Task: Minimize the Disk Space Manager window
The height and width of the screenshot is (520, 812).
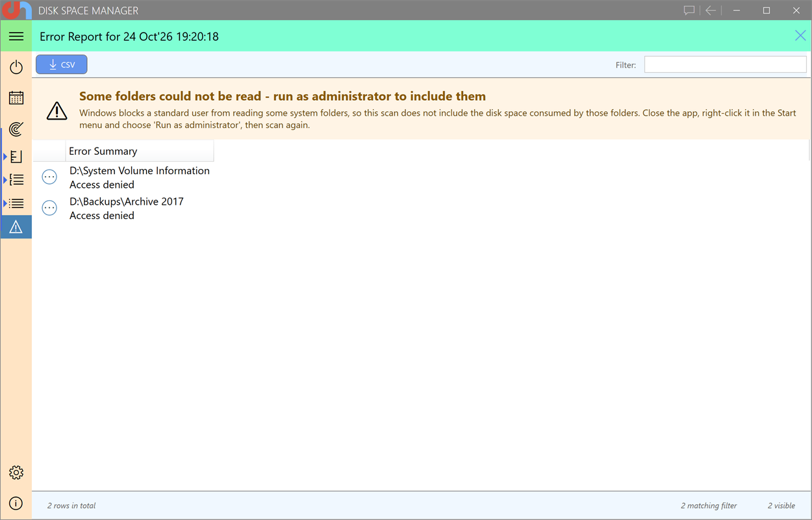Action: (x=736, y=10)
